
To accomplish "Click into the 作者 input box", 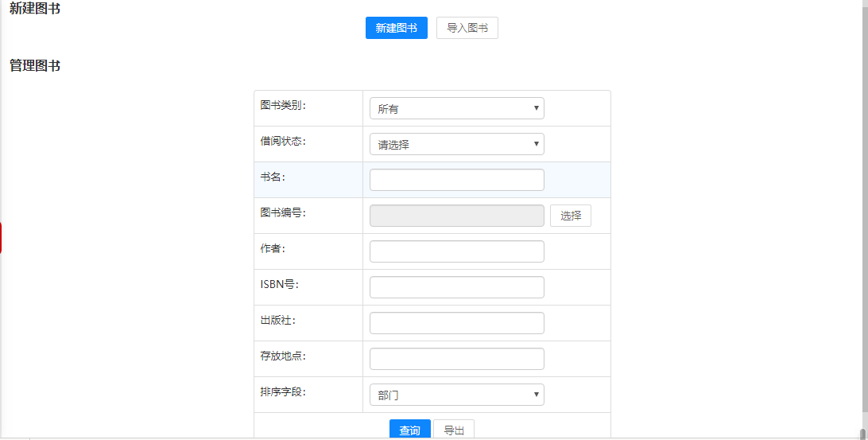I will 456,251.
